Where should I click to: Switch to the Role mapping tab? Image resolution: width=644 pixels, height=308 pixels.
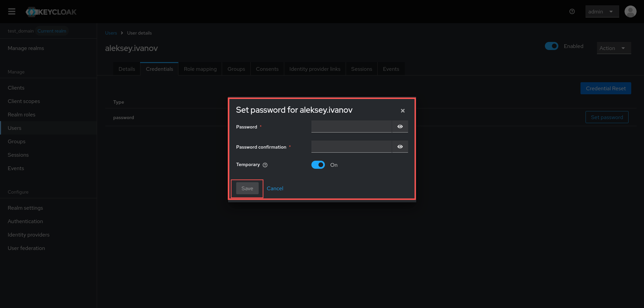tap(200, 69)
